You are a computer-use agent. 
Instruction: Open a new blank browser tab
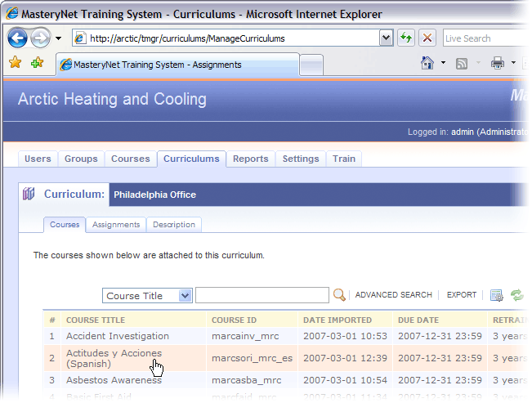pos(311,65)
